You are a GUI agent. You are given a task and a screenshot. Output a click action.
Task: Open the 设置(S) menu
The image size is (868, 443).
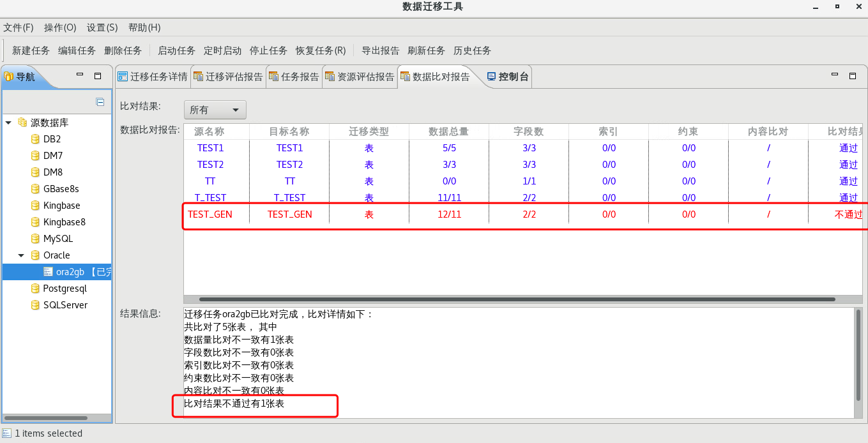click(x=102, y=27)
